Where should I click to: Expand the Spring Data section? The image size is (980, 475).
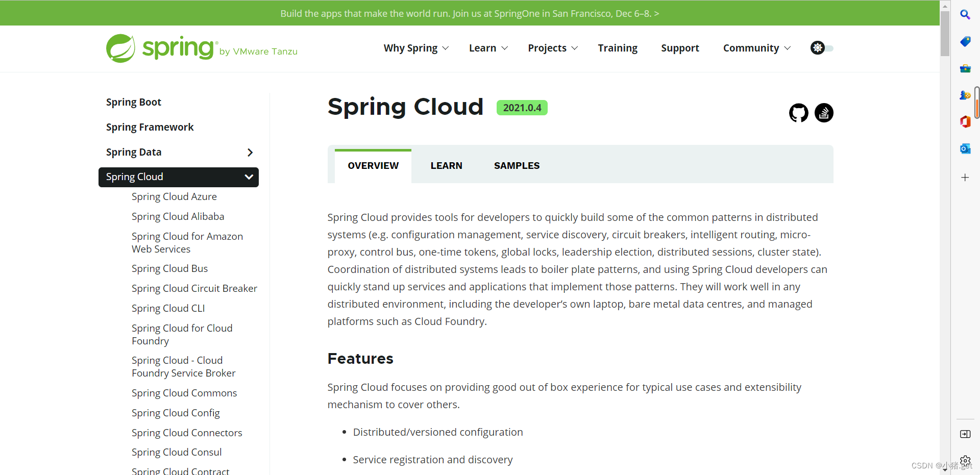coord(250,152)
